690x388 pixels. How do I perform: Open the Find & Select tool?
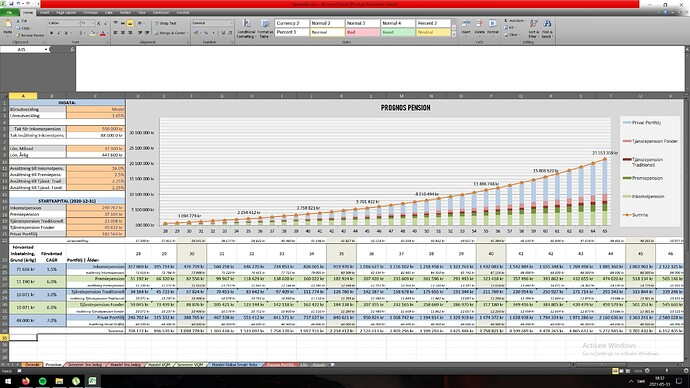547,28
